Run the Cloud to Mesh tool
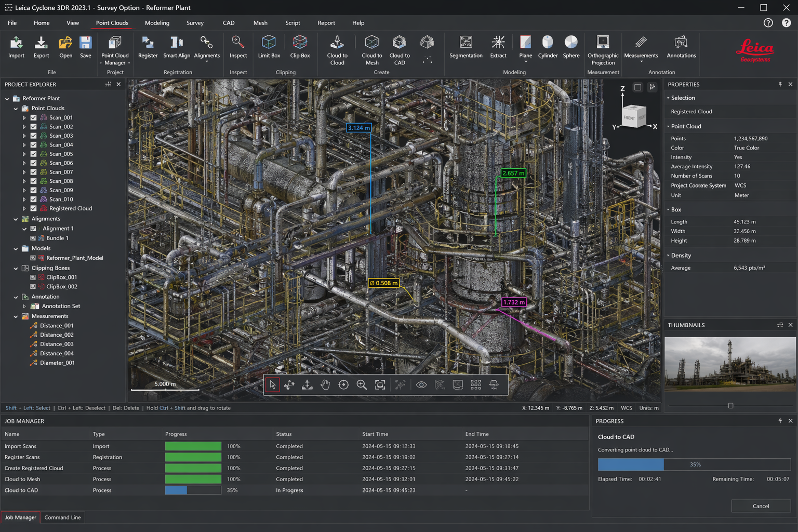The image size is (798, 532). pyautogui.click(x=372, y=50)
